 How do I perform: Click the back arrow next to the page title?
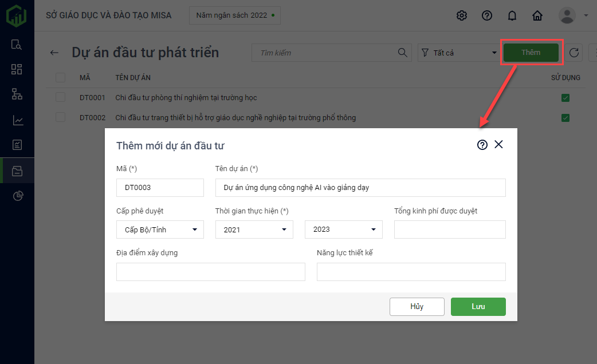54,53
